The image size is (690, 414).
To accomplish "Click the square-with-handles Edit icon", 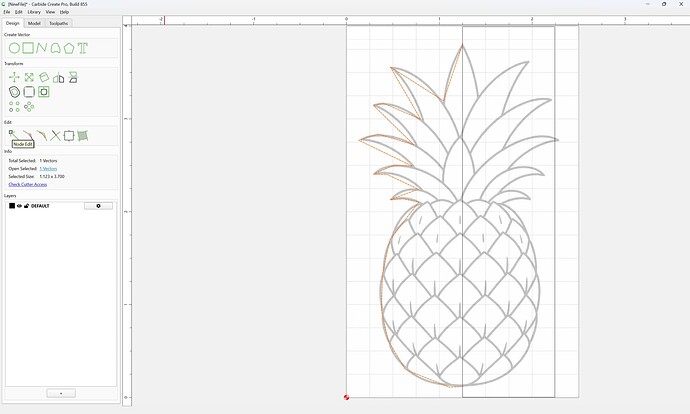I will coord(69,136).
